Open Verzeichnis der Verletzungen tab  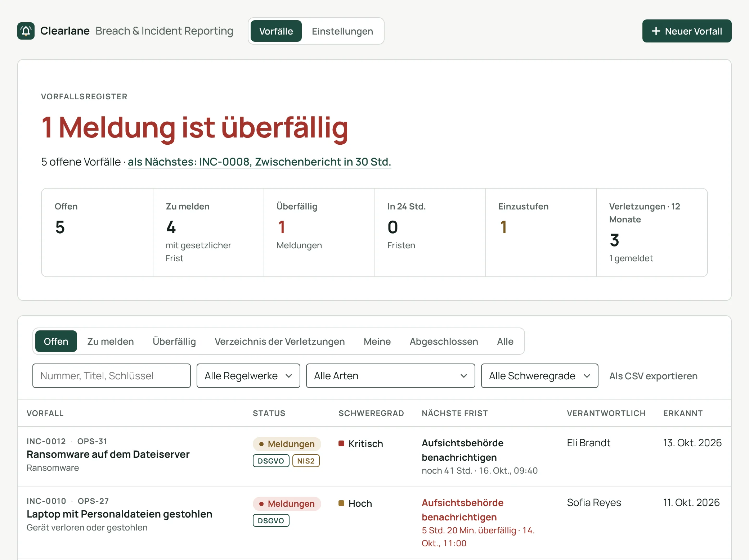coord(280,341)
